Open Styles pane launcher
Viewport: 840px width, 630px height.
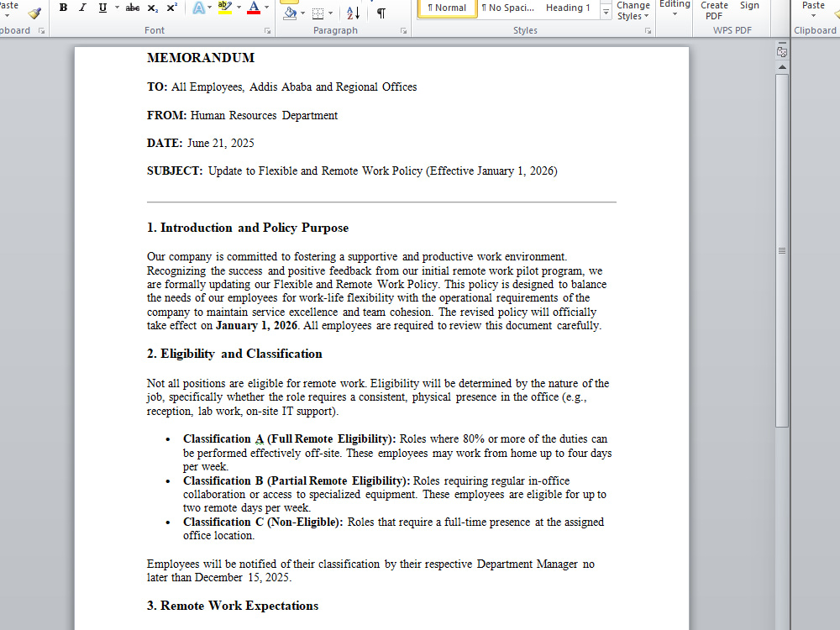pos(648,31)
